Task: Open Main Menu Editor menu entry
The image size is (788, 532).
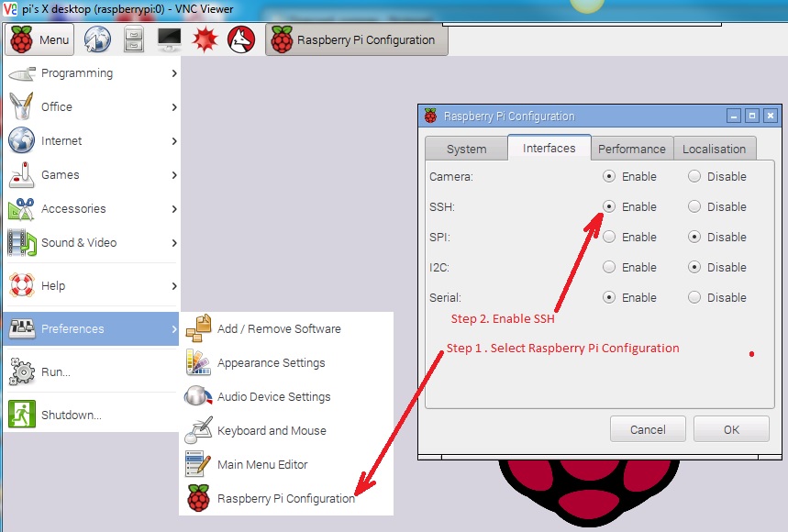Action: pos(286,464)
